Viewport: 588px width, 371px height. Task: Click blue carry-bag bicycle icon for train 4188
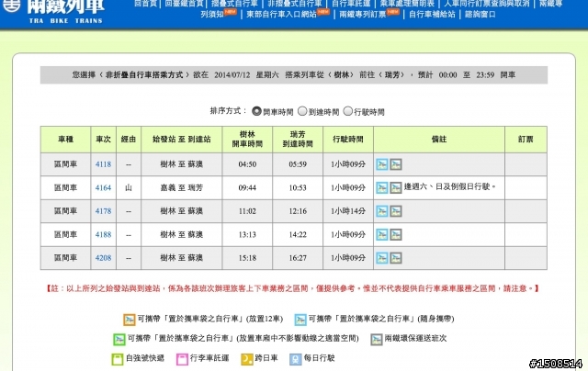[x=382, y=234]
